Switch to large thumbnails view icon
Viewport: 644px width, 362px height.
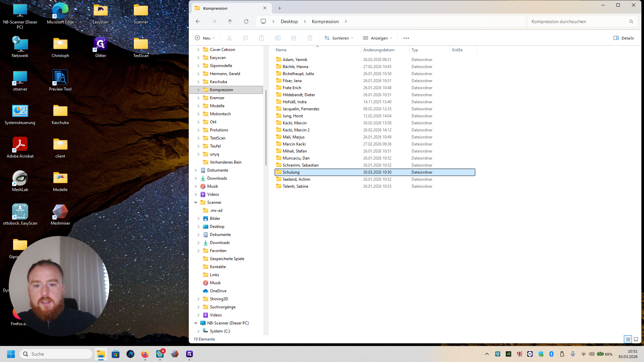[636, 339]
